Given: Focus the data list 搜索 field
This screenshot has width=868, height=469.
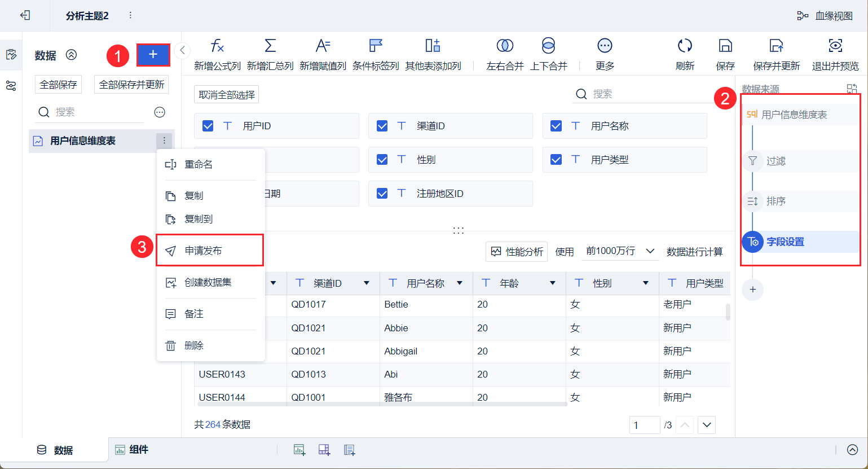Looking at the screenshot, I should pyautogui.click(x=90, y=112).
